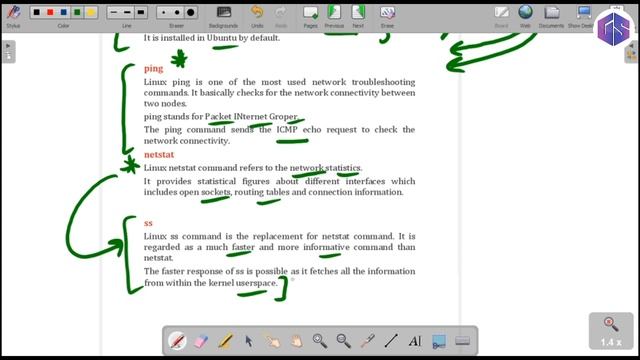640x360 pixels.
Task: Select the Draw line tool
Action: click(391, 341)
